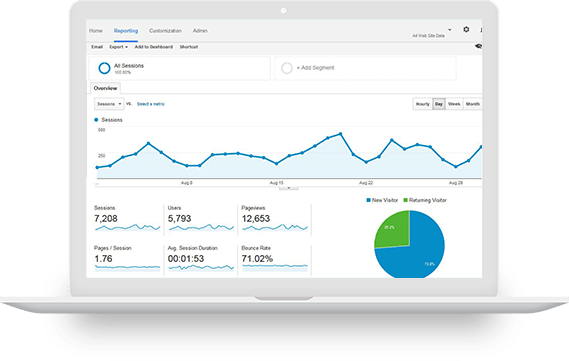The height and width of the screenshot is (361, 569).
Task: Open the Sessions sparkline chart
Action: coord(127,227)
